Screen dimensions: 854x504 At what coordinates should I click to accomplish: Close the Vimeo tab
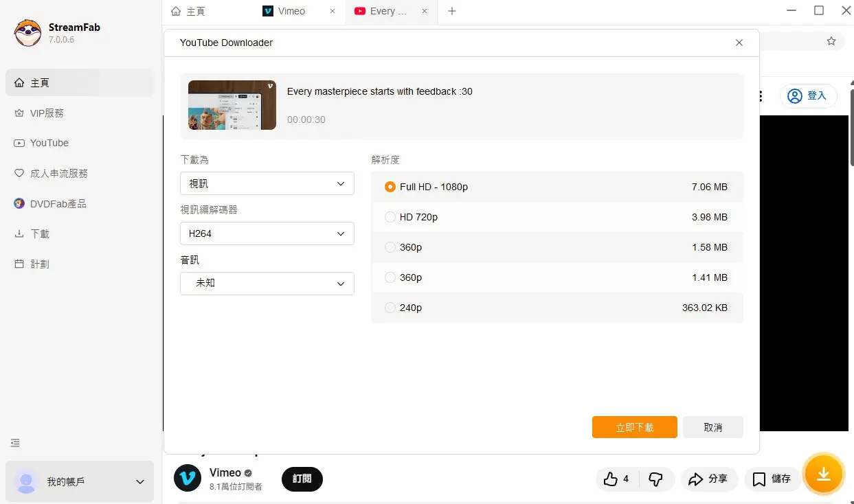[333, 11]
